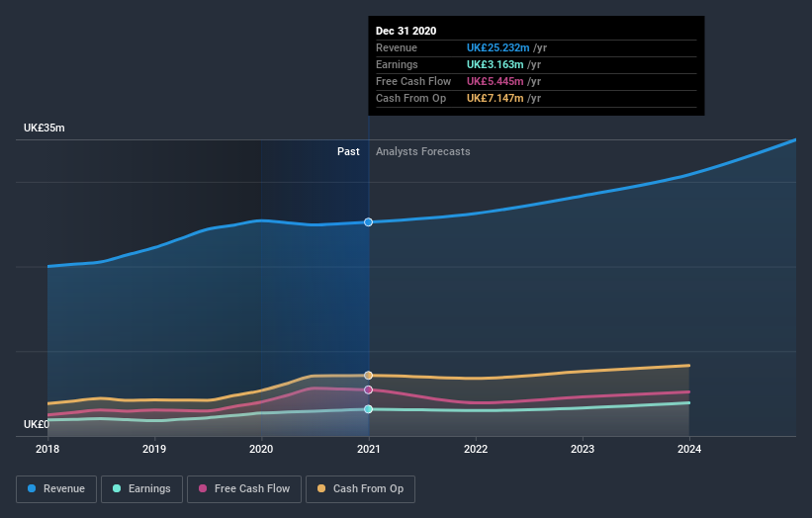Screen dimensions: 812x518
Task: Click the Revenue row label in tooltip
Action: point(397,47)
